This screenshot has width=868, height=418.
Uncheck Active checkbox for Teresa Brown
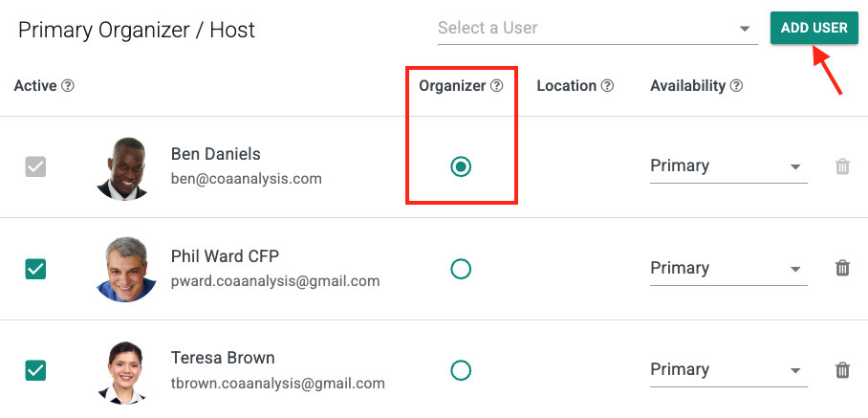(35, 370)
